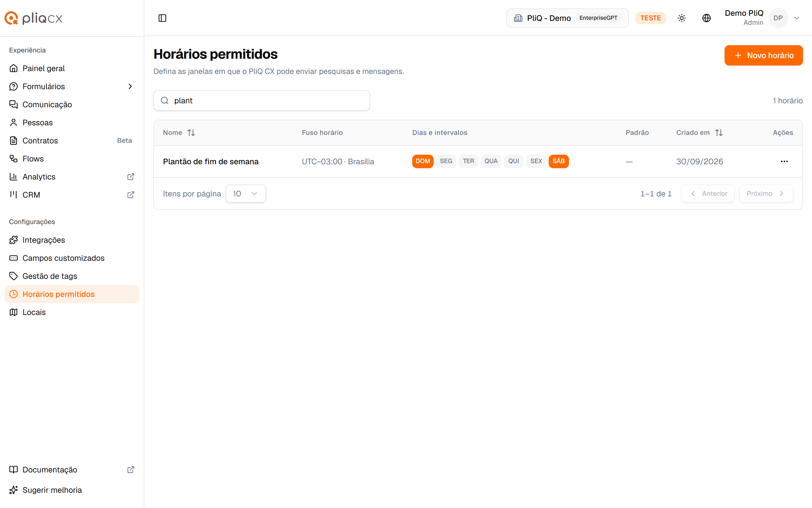
Task: Expand the Formulários submenu chevron
Action: pos(130,86)
